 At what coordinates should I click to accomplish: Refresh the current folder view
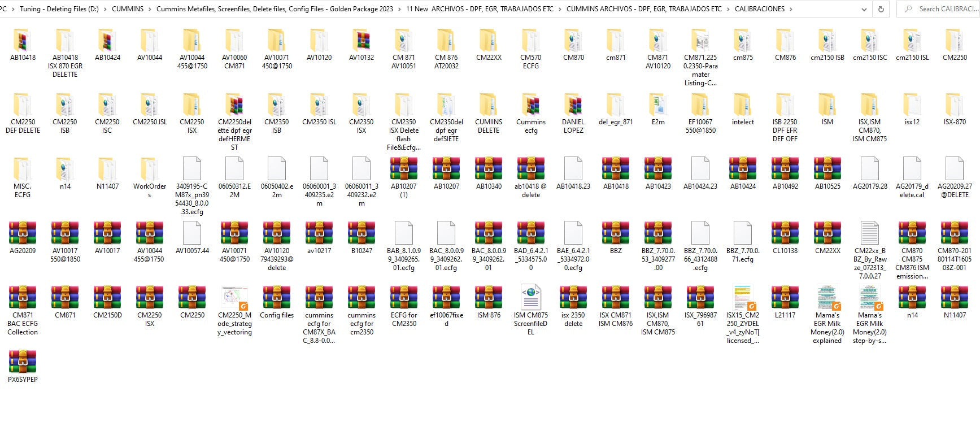coord(881,9)
